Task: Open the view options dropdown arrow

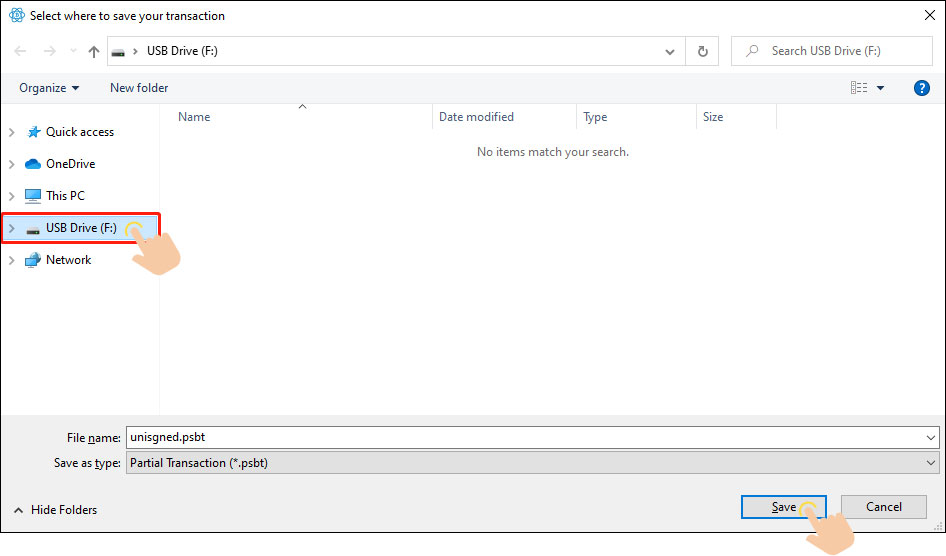Action: tap(881, 88)
